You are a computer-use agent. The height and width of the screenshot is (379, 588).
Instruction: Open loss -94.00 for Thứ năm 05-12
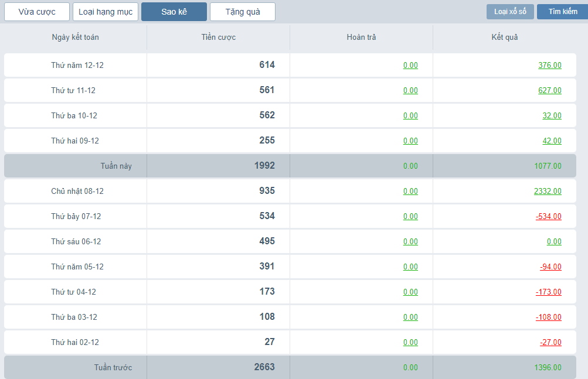550,267
